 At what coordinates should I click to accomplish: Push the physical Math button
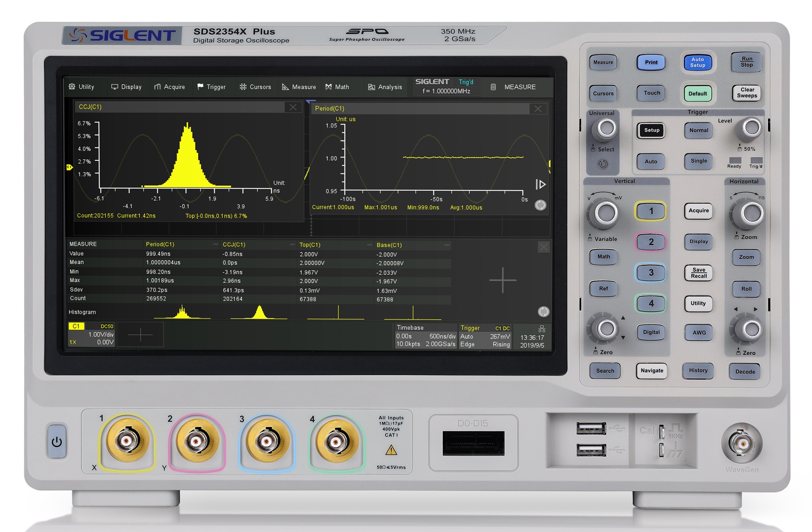(603, 257)
